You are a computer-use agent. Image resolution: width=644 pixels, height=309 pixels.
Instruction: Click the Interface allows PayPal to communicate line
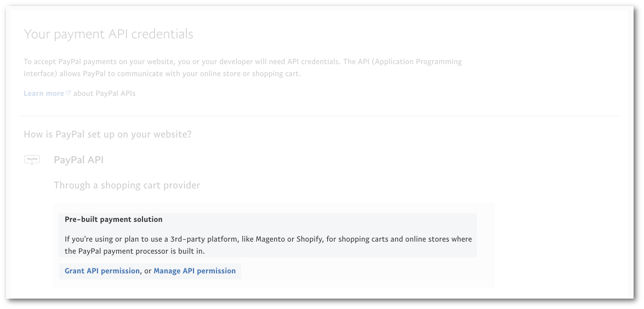(x=162, y=75)
